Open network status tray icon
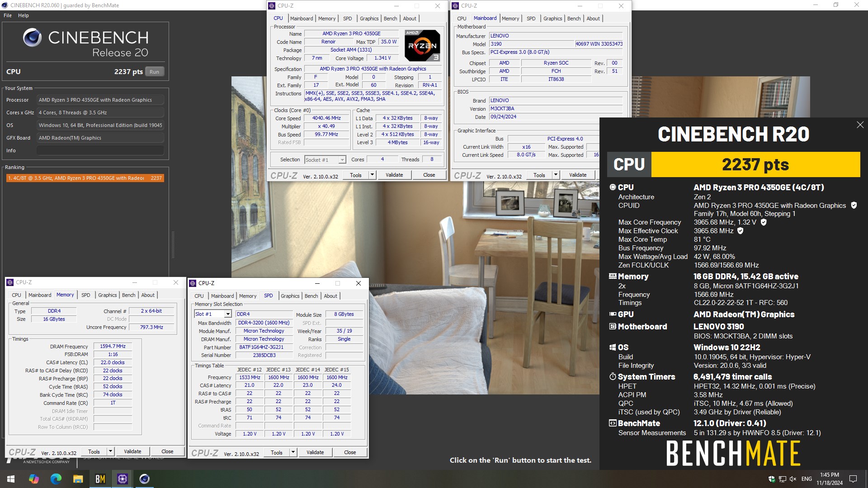This screenshot has width=868, height=488. [x=782, y=479]
